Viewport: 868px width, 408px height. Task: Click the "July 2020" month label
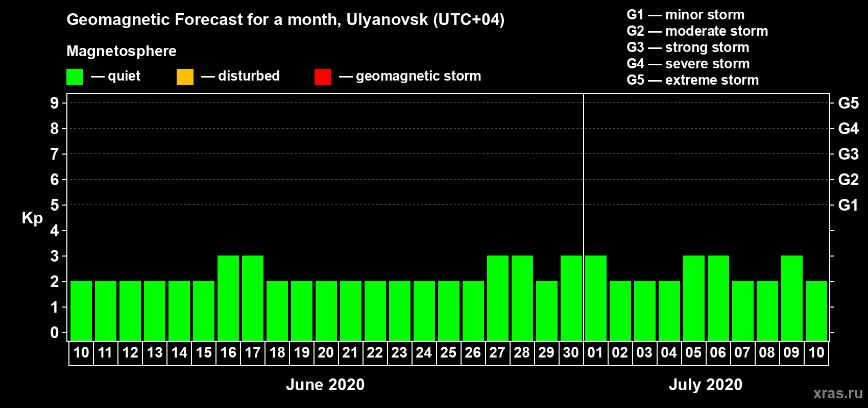coord(706,385)
